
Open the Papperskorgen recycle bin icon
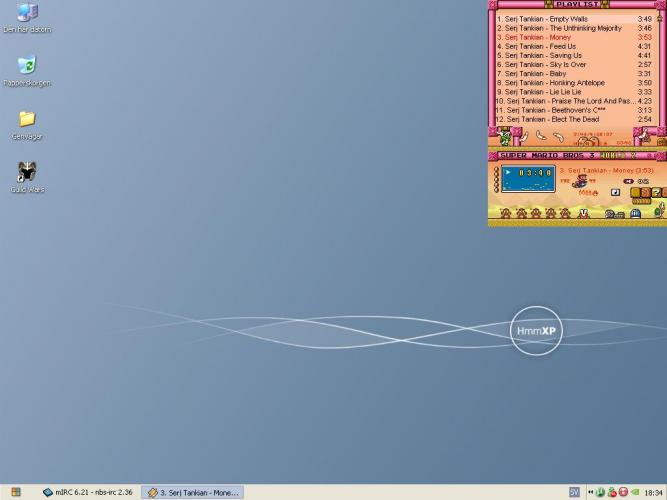tap(27, 66)
